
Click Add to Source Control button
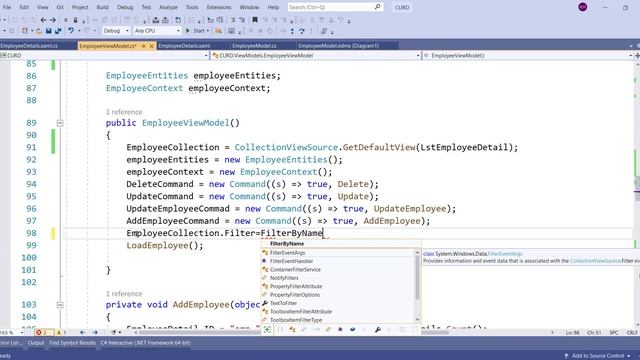(598, 356)
